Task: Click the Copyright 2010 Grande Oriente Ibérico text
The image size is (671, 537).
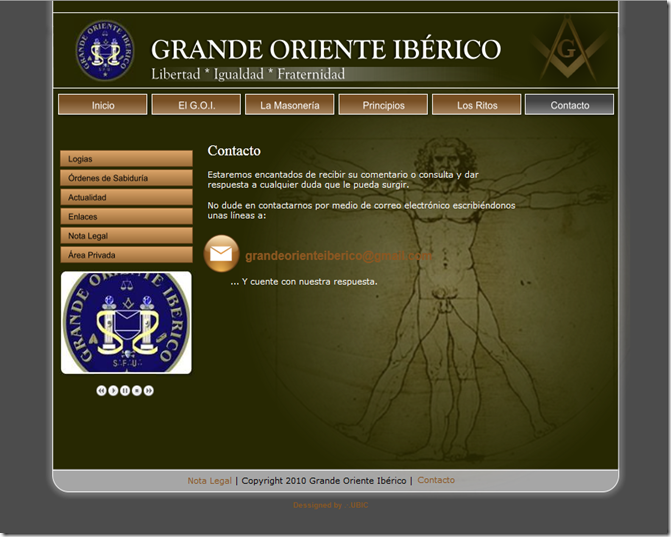Action: pos(324,481)
